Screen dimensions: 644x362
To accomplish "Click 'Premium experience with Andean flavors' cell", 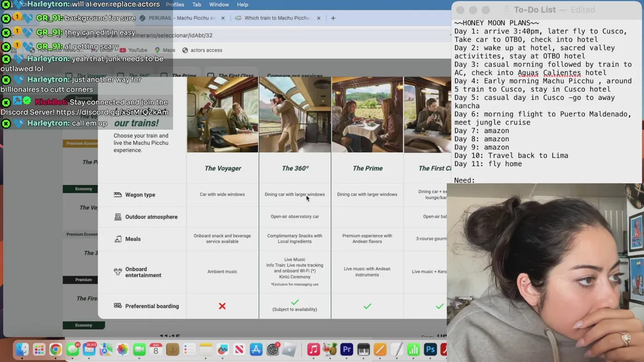I will (x=367, y=239).
